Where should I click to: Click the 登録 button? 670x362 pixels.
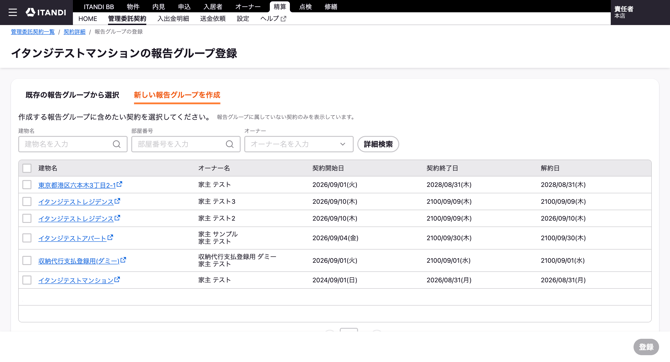pos(646,347)
